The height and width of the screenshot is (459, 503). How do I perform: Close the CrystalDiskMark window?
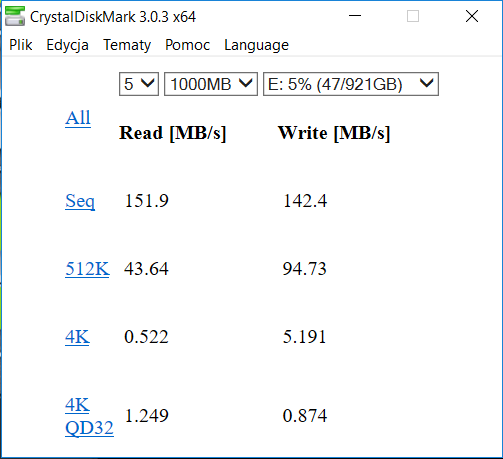472,16
